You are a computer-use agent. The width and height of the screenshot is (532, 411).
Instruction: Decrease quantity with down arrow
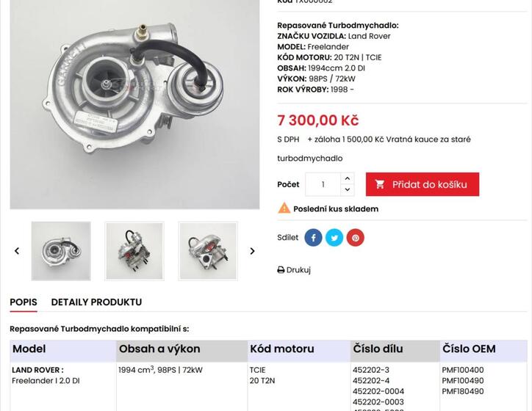(x=348, y=190)
